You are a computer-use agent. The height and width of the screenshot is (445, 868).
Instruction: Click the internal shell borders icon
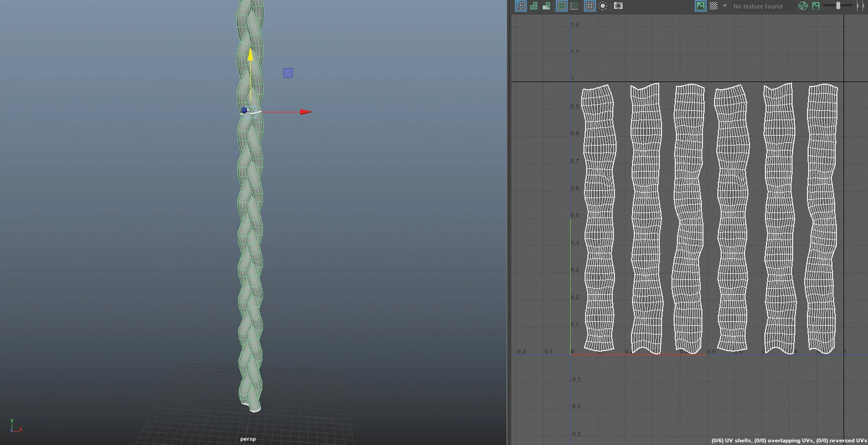pos(575,6)
